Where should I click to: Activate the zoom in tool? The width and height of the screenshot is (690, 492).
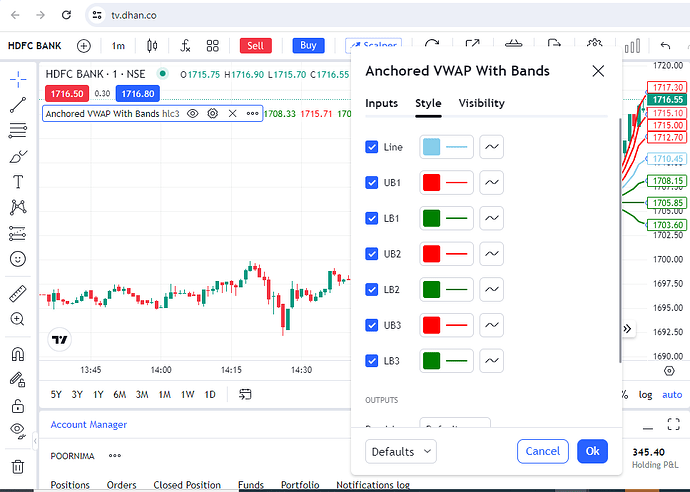coord(18,319)
